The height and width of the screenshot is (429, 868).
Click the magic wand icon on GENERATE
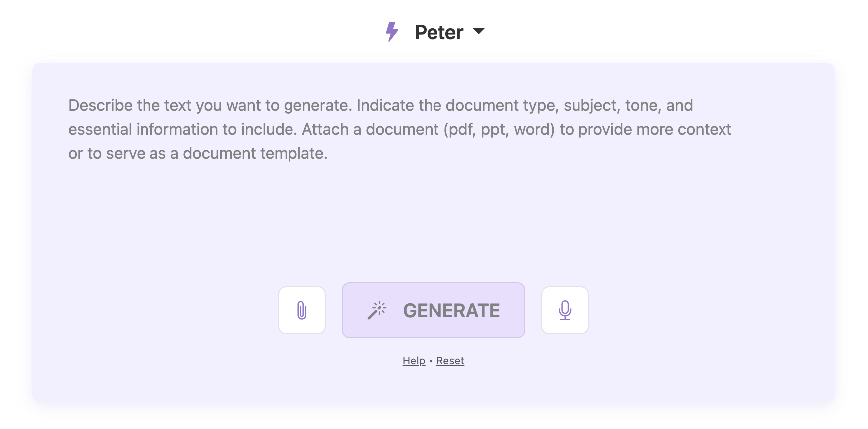point(378,310)
